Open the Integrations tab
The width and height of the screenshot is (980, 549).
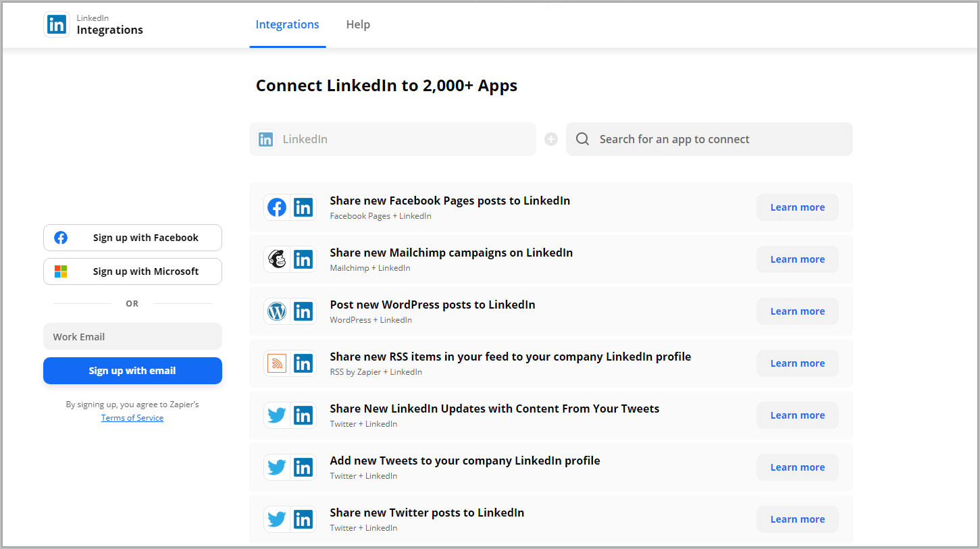(287, 25)
